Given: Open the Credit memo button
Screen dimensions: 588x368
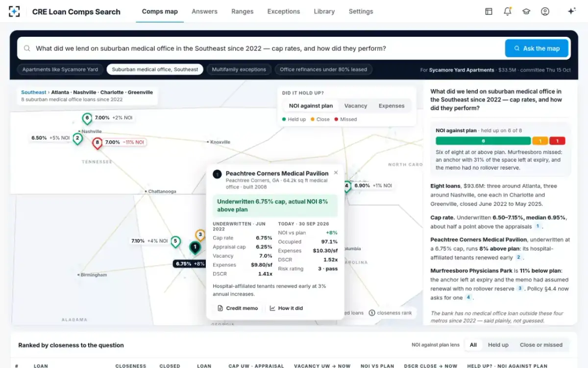Looking at the screenshot, I should tap(238, 308).
